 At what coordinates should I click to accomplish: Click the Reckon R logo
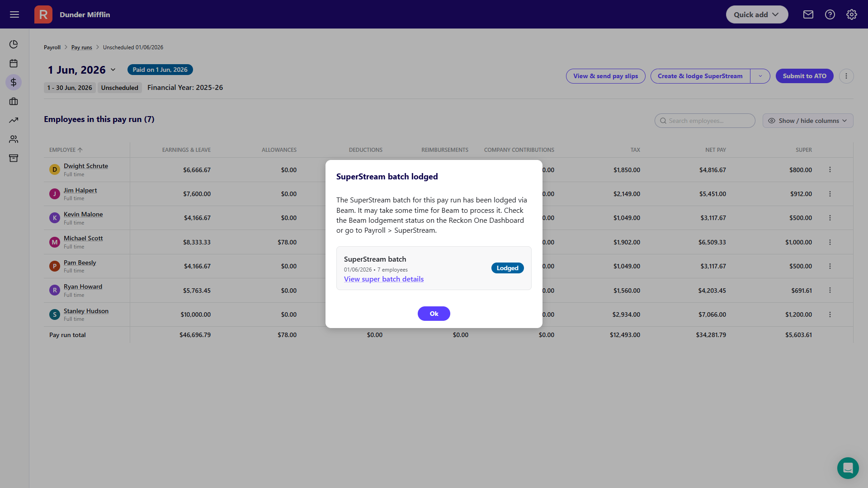43,14
